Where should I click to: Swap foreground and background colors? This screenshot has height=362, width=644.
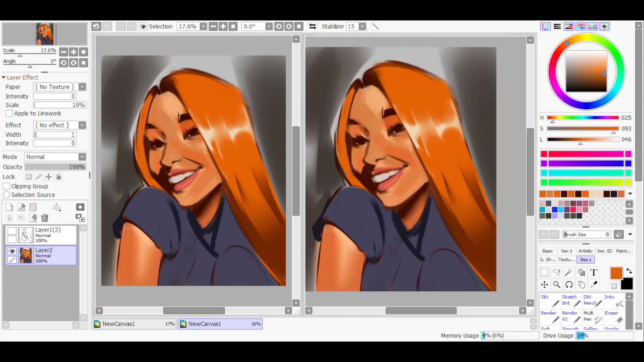(629, 271)
